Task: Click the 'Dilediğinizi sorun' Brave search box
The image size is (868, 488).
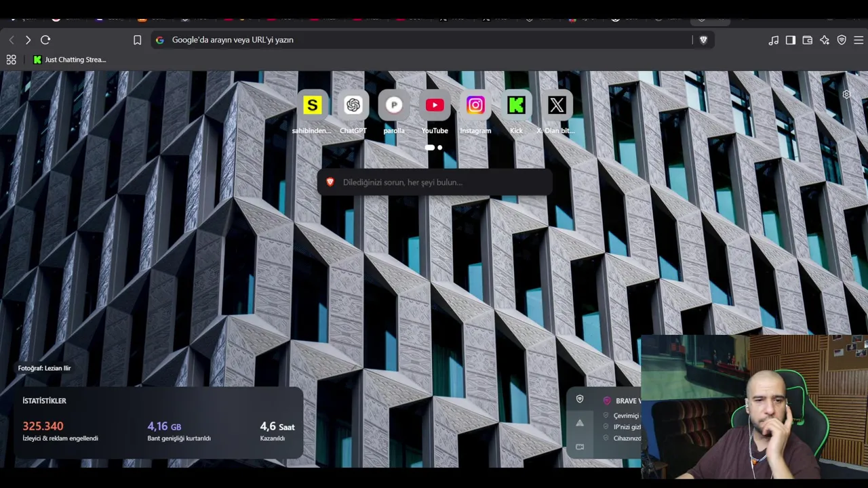Action: point(435,182)
